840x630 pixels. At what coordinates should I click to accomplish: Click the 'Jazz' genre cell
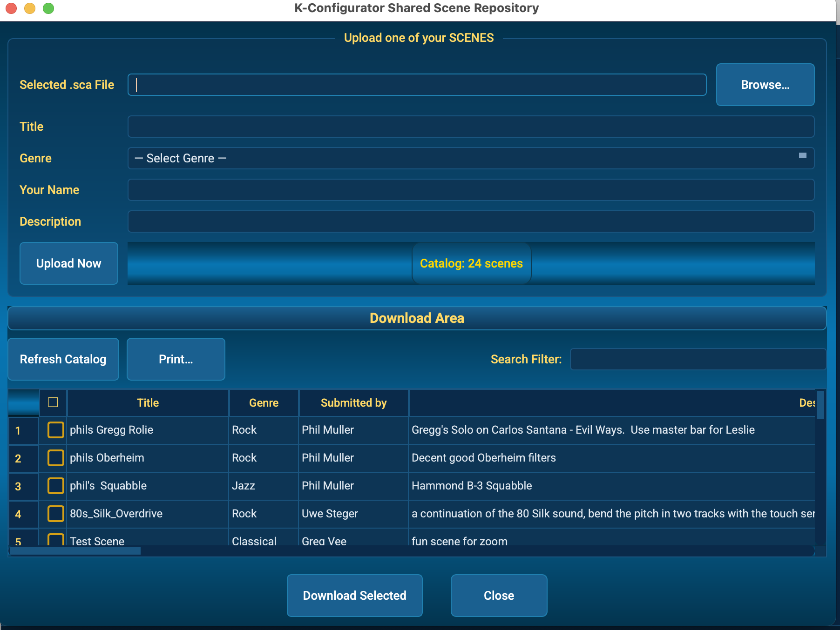264,486
